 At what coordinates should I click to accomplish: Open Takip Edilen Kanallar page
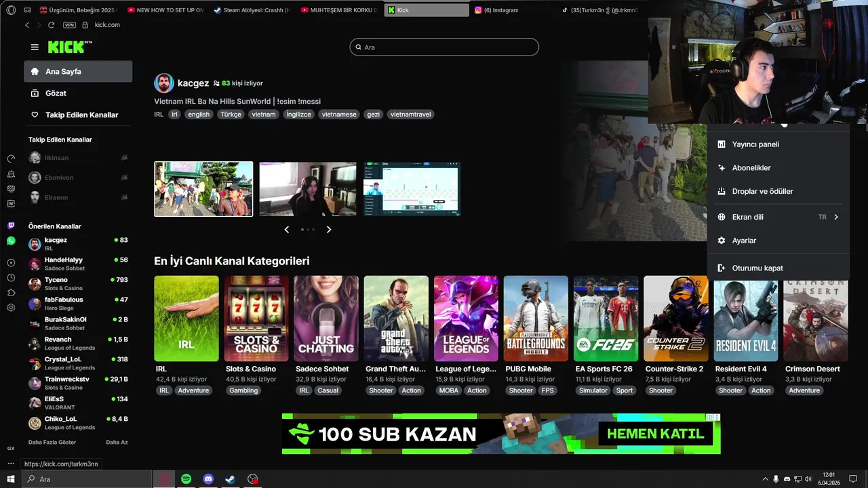pos(78,115)
